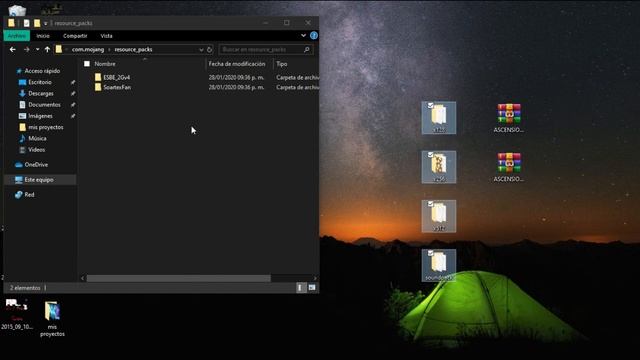Viewport: 640px width, 360px height.
Task: Open Customize Quick Access Toolbar arrow
Action: [x=46, y=24]
